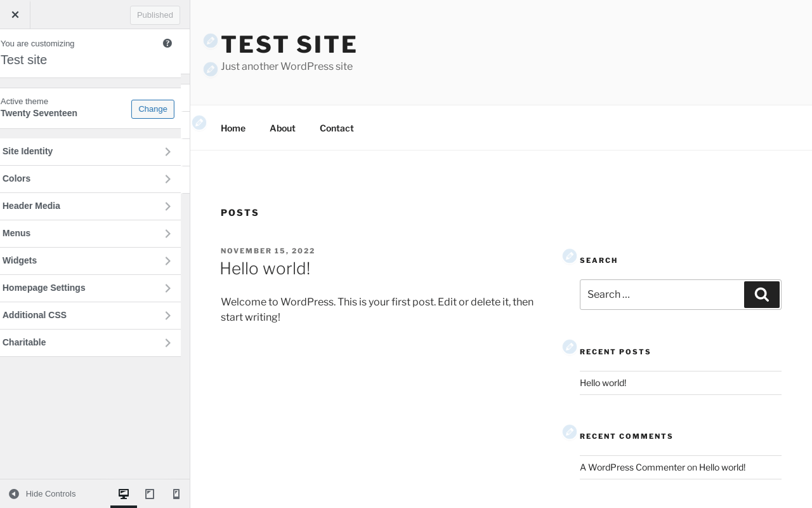This screenshot has height=508, width=812.
Task: Open the Homepage Settings section
Action: (x=90, y=288)
